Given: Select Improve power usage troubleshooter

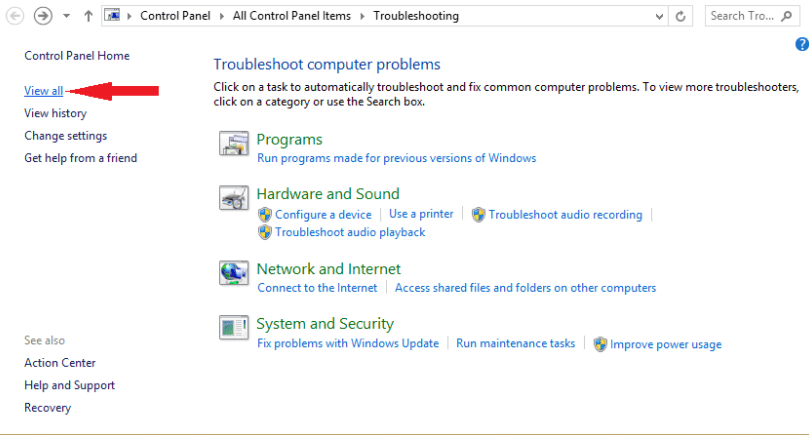Looking at the screenshot, I should point(665,344).
